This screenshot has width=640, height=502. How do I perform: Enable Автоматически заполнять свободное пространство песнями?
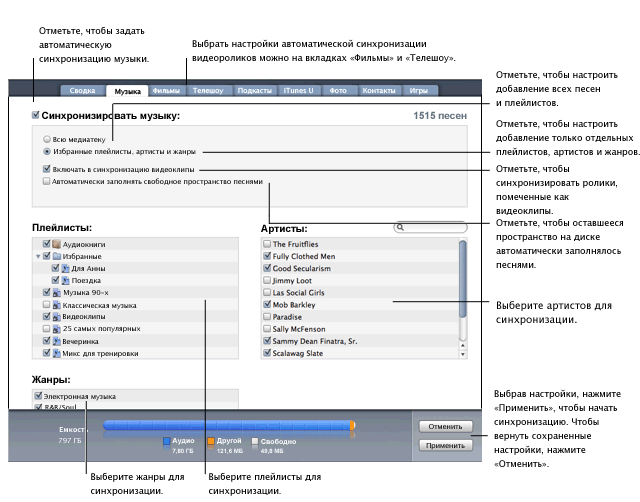click(47, 181)
